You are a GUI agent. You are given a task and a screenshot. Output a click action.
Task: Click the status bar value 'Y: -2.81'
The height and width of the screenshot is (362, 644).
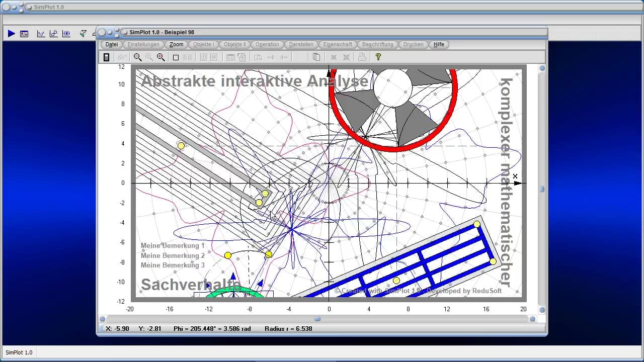[x=150, y=329]
